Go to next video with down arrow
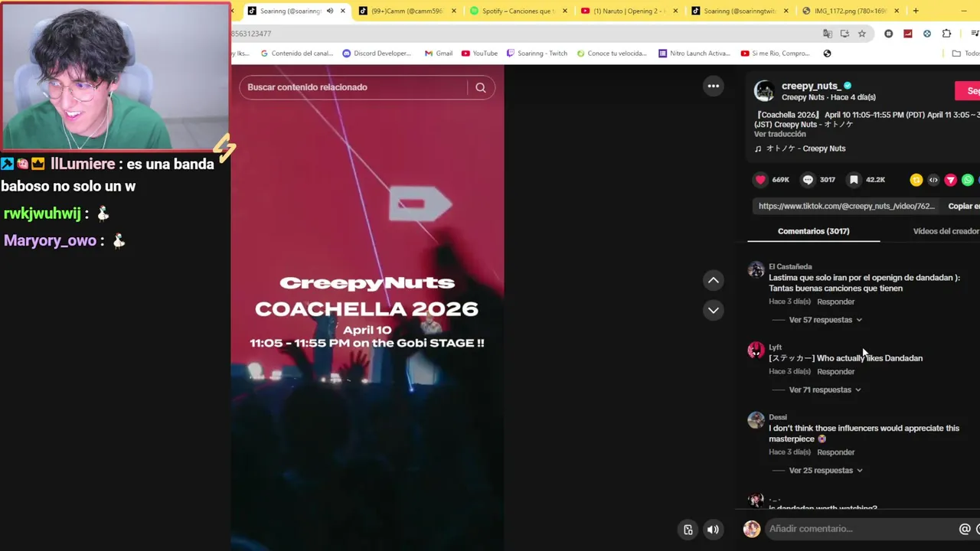Image resolution: width=980 pixels, height=551 pixels. (x=714, y=310)
